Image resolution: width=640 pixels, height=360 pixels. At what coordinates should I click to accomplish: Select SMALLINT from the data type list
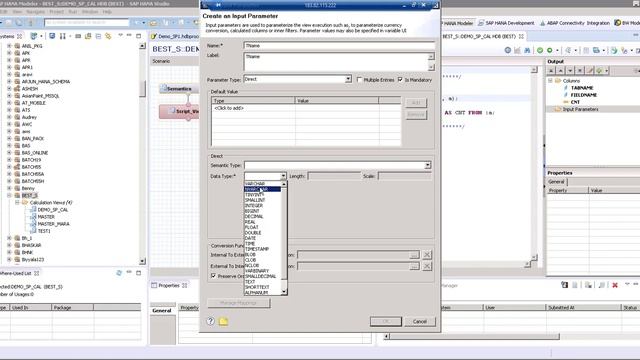tap(255, 200)
